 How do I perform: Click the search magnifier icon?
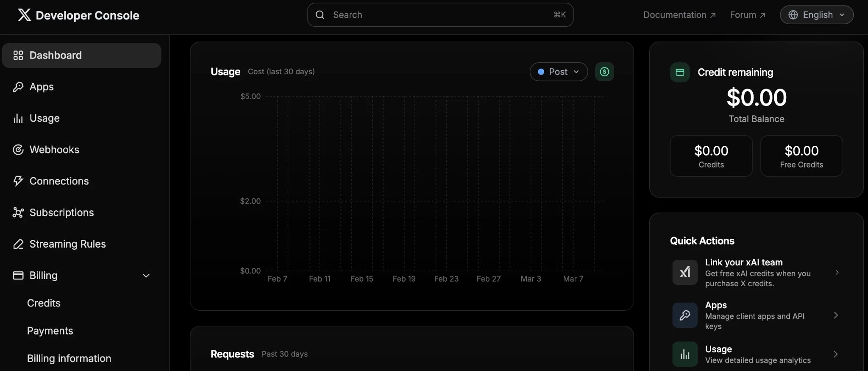click(320, 15)
